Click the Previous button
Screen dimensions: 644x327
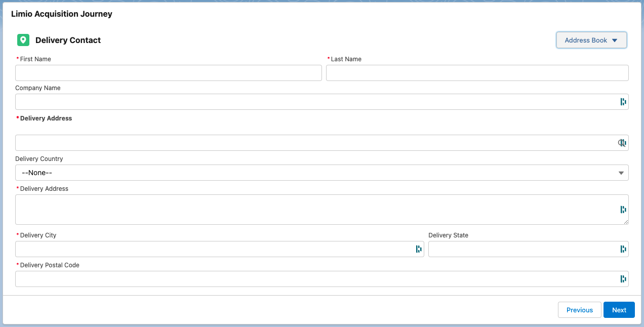click(x=579, y=310)
